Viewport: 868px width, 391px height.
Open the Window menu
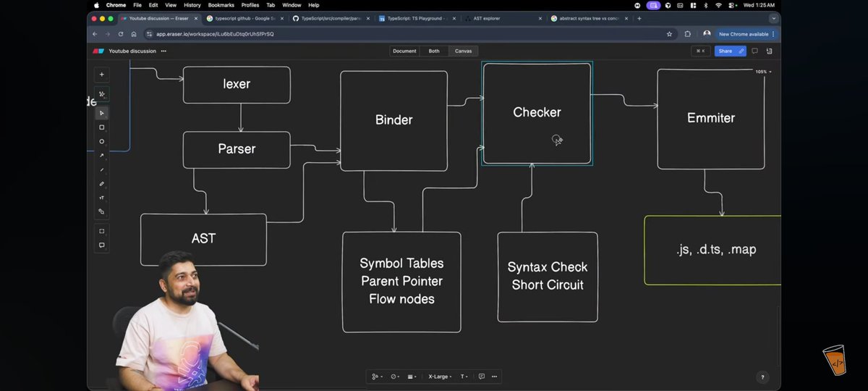click(x=292, y=5)
